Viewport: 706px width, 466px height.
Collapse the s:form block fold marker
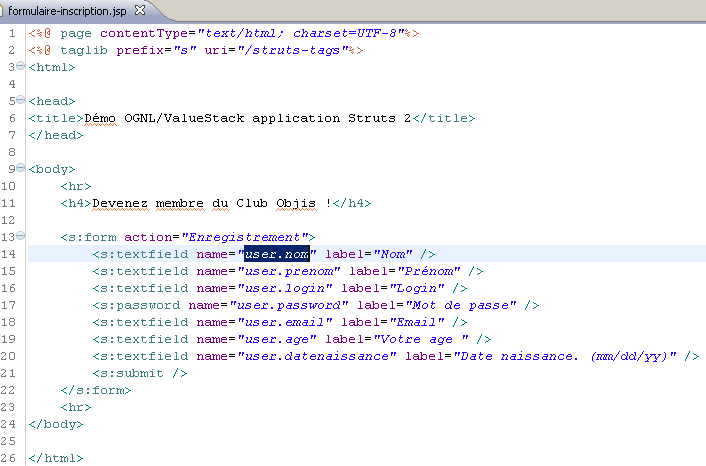pyautogui.click(x=22, y=237)
